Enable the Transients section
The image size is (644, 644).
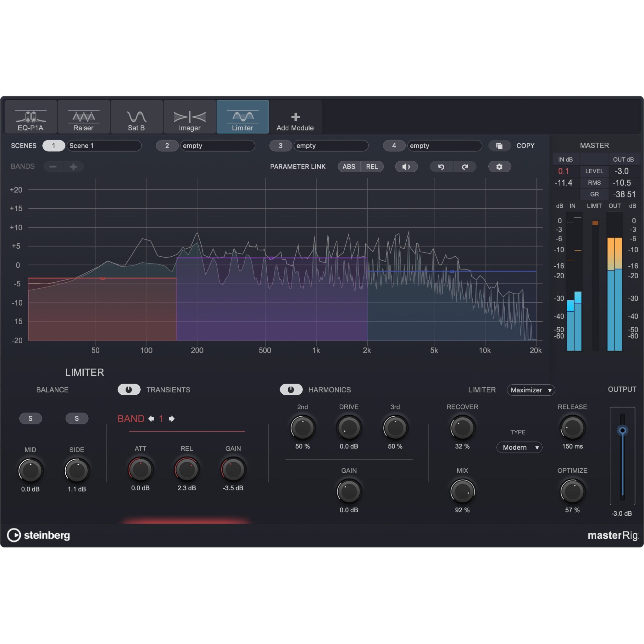(129, 390)
